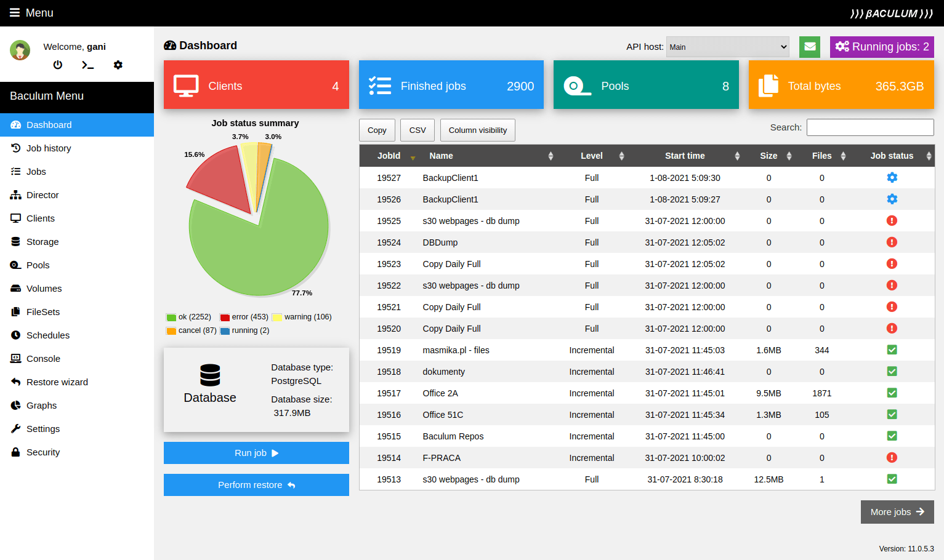This screenshot has height=560, width=944.
Task: Click error status icon of job 19521
Action: (x=892, y=307)
